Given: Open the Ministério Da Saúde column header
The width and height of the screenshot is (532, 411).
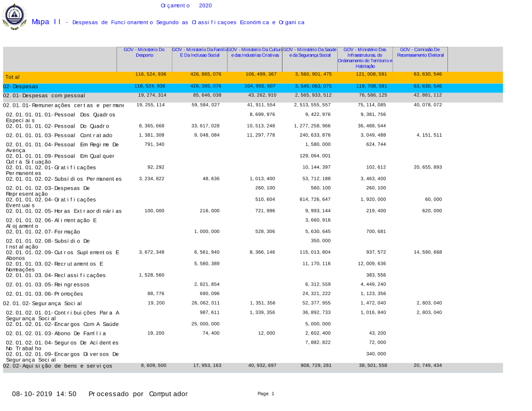Looking at the screenshot, I should pos(310,52).
